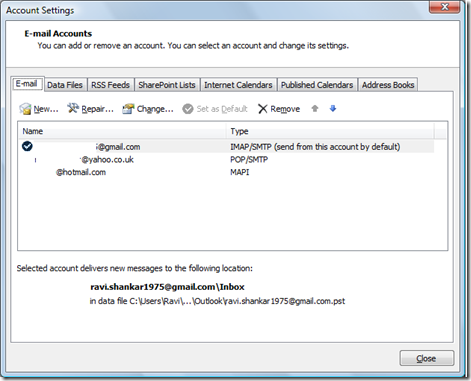Viewport: 471px width, 381px height.
Task: Click the data file path text
Action: pyautogui.click(x=217, y=301)
